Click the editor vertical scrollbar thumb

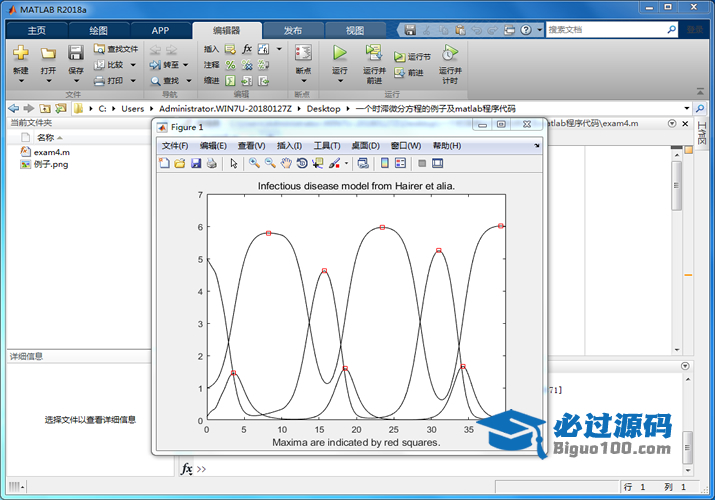[x=676, y=186]
